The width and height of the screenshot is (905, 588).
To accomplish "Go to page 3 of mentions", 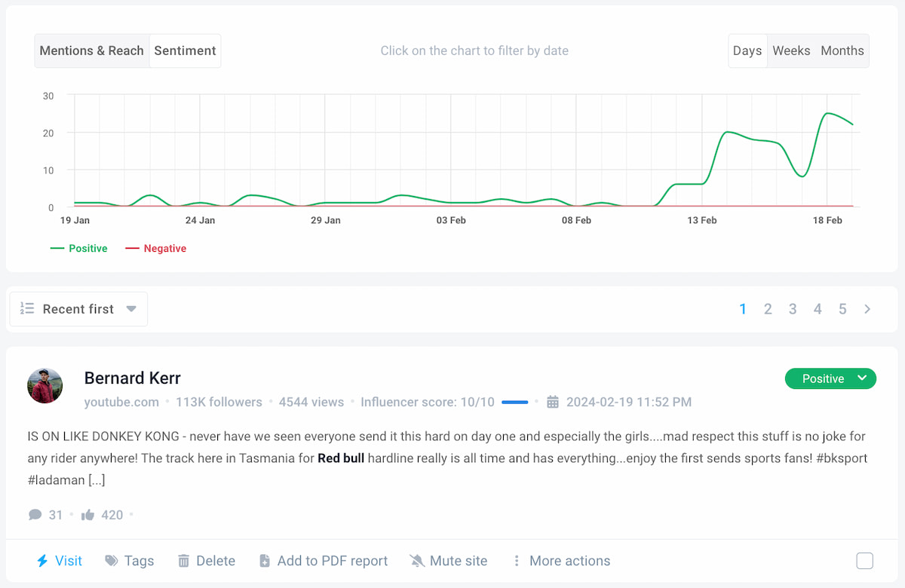I will [793, 308].
